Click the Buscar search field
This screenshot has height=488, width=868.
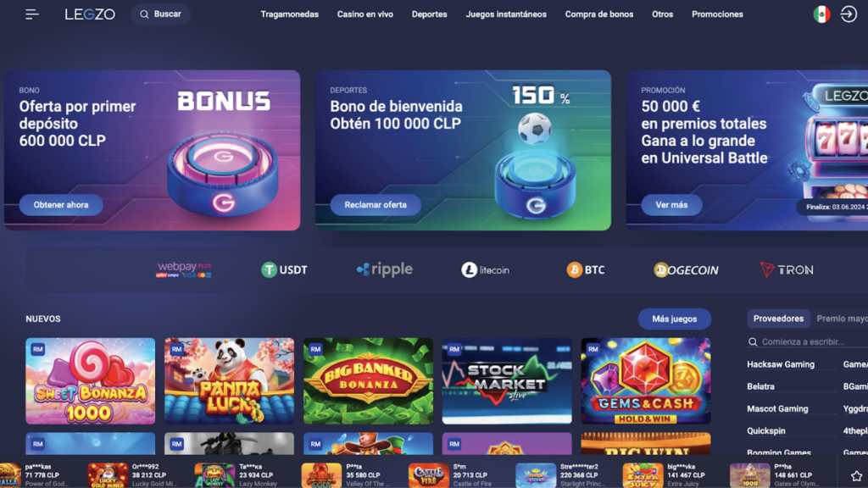(160, 14)
